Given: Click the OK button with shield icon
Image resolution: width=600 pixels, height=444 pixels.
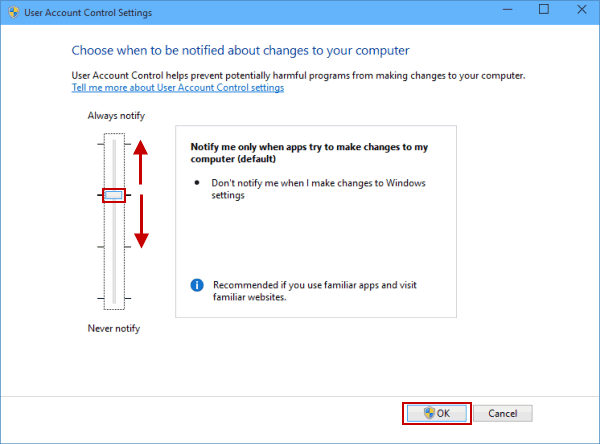Looking at the screenshot, I should pos(437,413).
